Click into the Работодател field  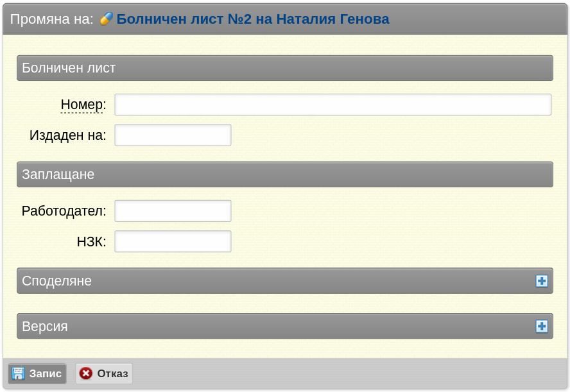pos(173,211)
